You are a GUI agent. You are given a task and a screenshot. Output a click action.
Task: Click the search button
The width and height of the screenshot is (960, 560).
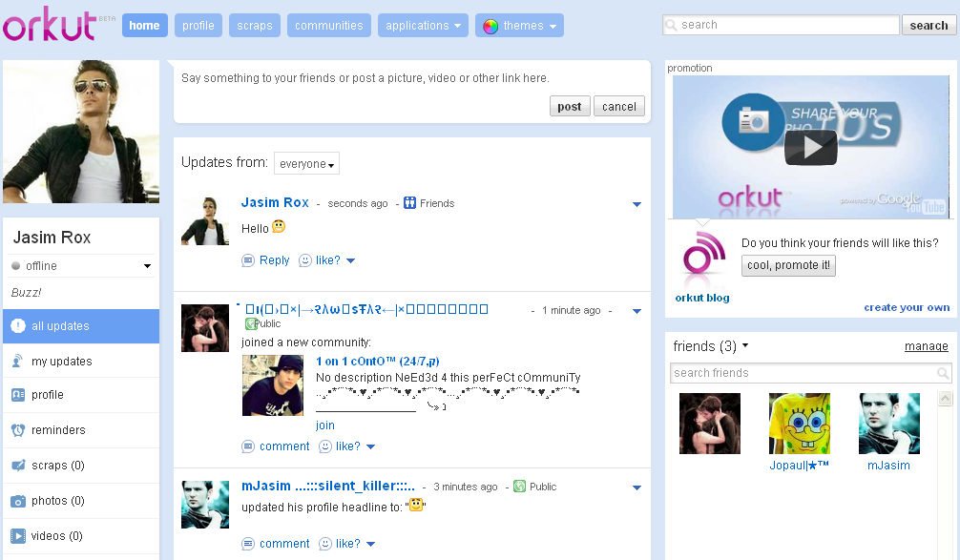[929, 25]
